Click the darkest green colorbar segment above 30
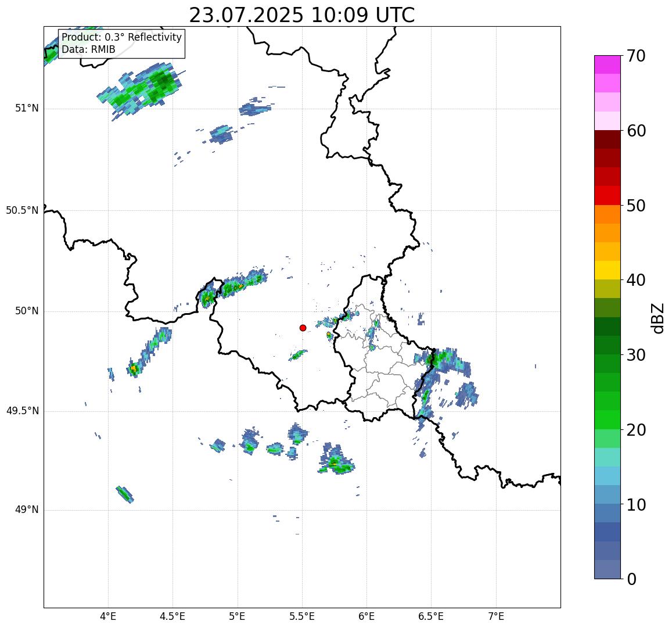Image resolution: width=672 pixels, height=628 pixels. [x=608, y=326]
